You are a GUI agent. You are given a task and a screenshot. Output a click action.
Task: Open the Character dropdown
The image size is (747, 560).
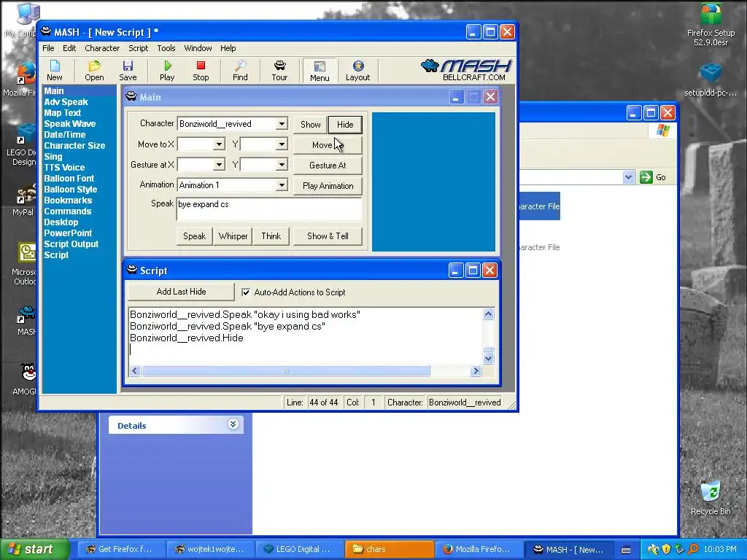pyautogui.click(x=282, y=124)
